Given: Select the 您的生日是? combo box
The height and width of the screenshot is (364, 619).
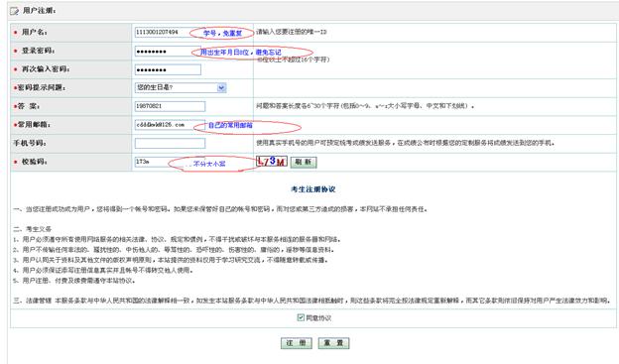Looking at the screenshot, I should pyautogui.click(x=181, y=87).
